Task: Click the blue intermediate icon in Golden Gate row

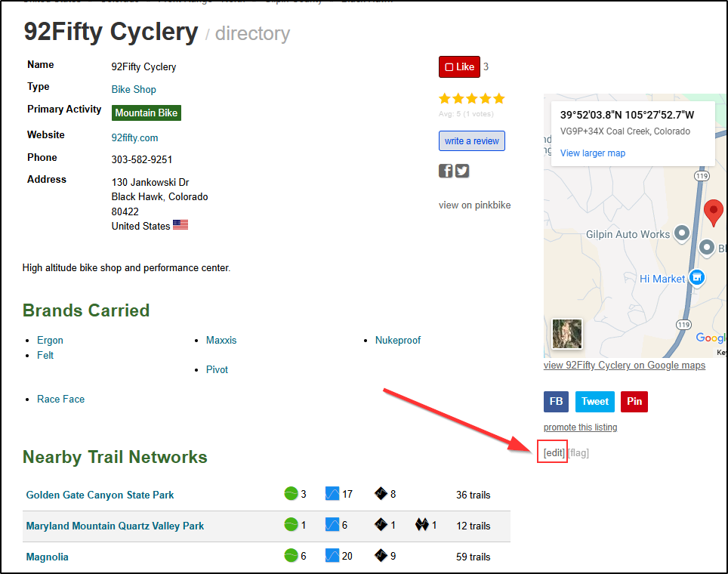Action: pyautogui.click(x=332, y=493)
